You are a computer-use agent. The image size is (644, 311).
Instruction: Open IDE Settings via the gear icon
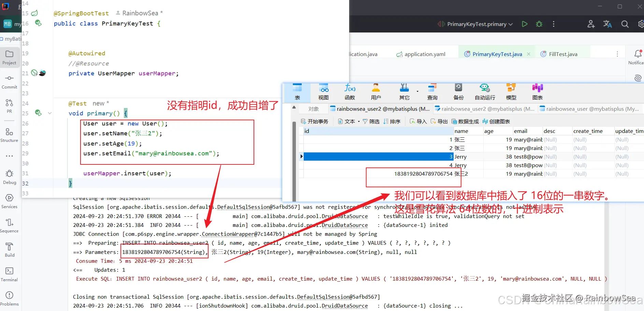[641, 24]
